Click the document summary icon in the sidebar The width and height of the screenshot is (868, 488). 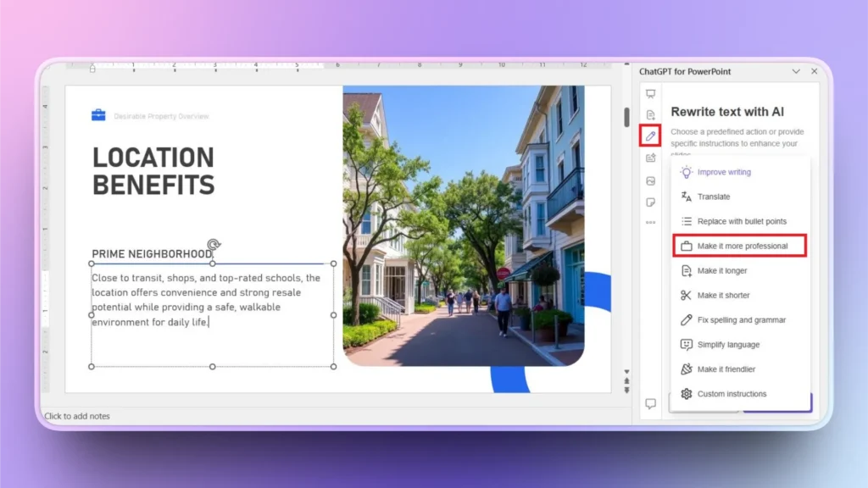pyautogui.click(x=650, y=115)
